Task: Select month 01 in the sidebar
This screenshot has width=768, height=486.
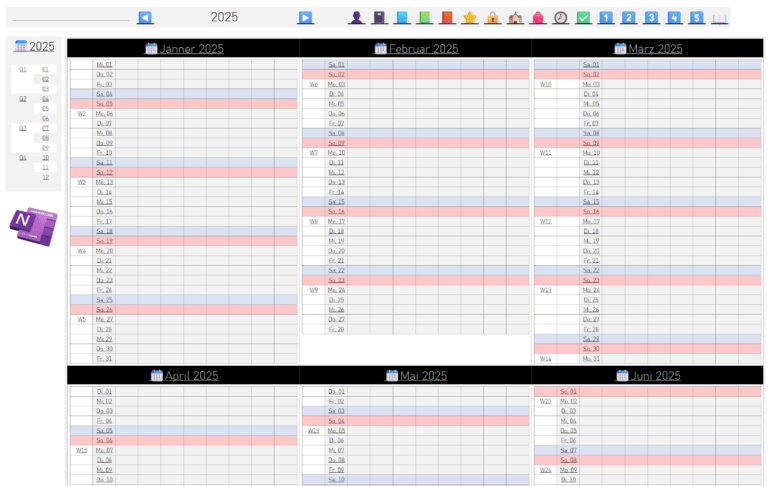Action: point(45,70)
